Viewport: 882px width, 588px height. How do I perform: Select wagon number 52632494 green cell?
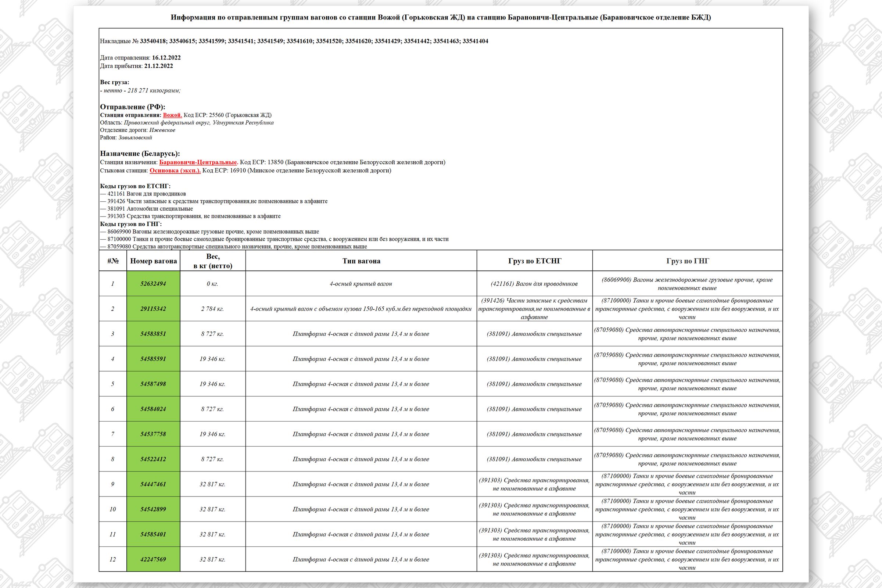pos(153,284)
